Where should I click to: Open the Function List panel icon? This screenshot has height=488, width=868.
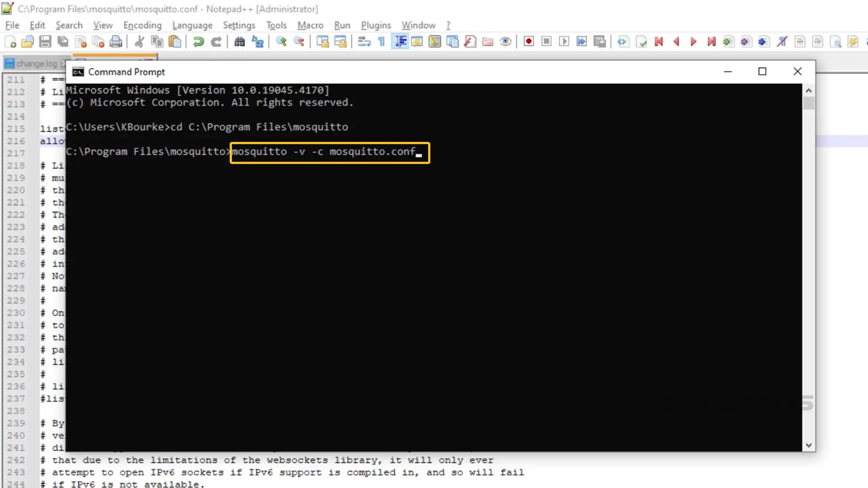click(x=470, y=42)
